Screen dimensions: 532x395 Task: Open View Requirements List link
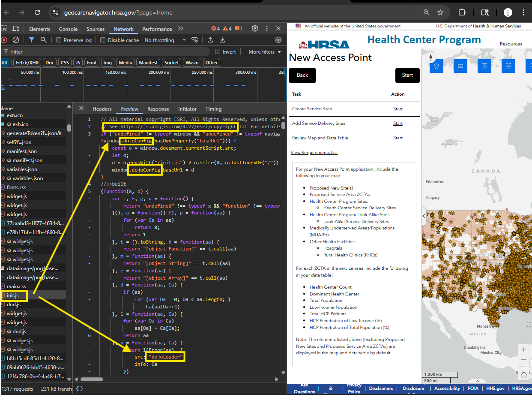tap(314, 152)
